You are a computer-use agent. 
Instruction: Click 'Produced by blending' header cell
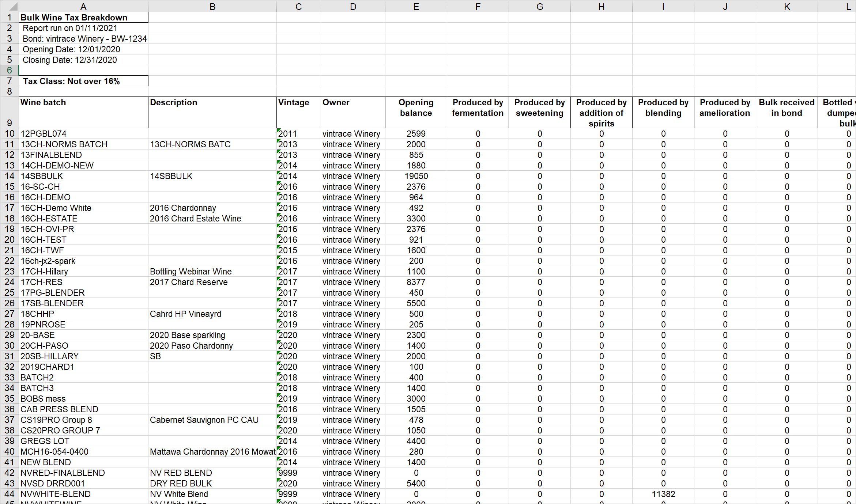(663, 113)
